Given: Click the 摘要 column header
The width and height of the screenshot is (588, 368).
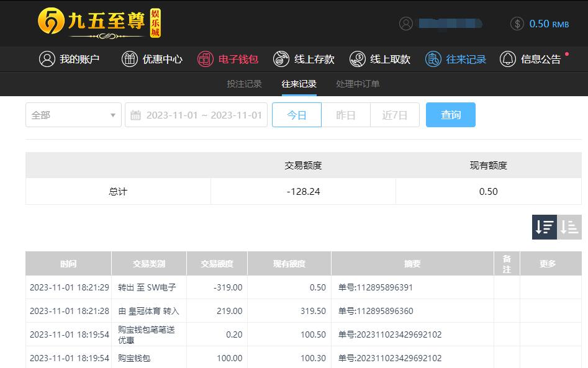Looking at the screenshot, I should [x=412, y=264].
